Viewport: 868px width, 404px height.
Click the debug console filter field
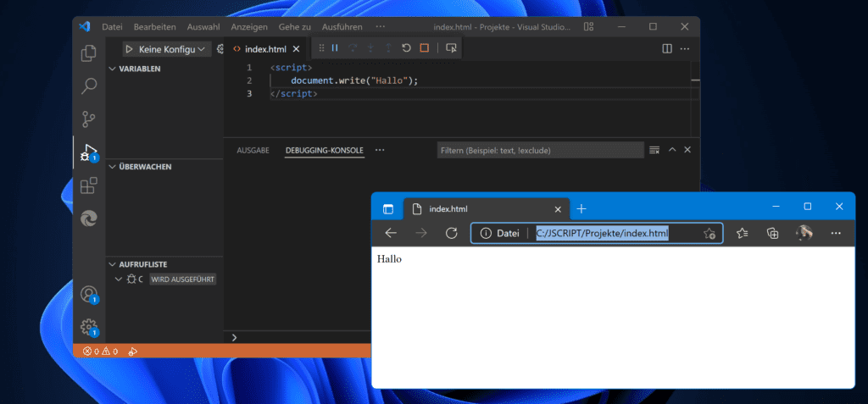(539, 150)
